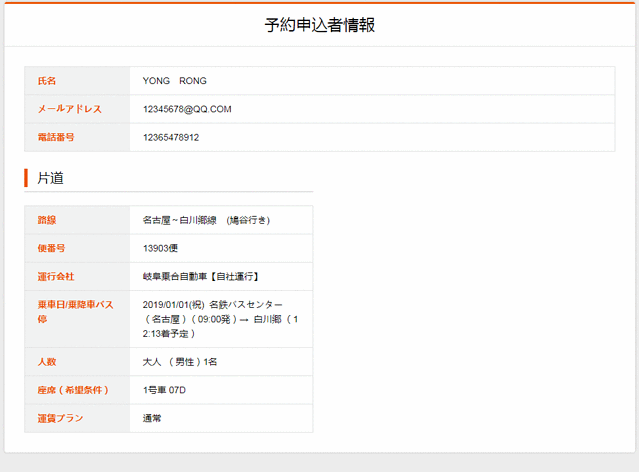This screenshot has width=639, height=472.
Task: Select the 路線 row label
Action: pyautogui.click(x=47, y=220)
